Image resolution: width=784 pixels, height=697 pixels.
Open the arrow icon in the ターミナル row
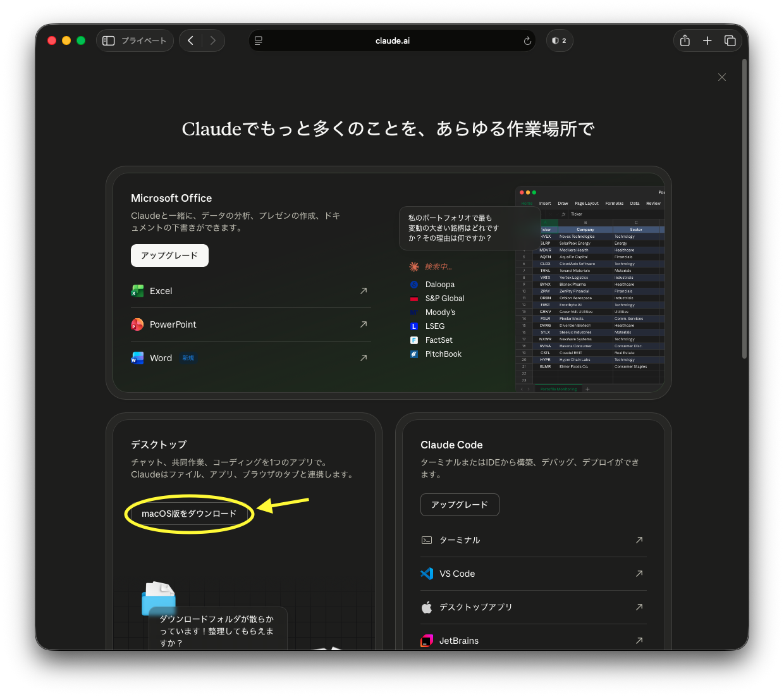(x=639, y=540)
